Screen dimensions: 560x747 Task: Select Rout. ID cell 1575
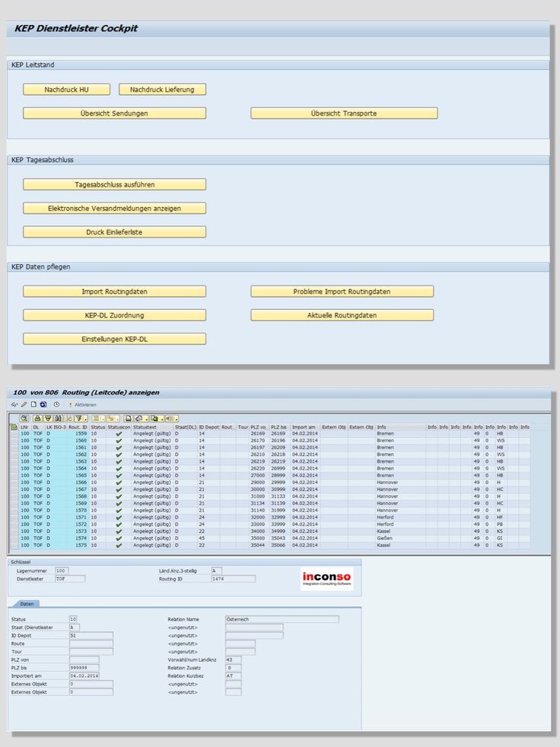78,545
